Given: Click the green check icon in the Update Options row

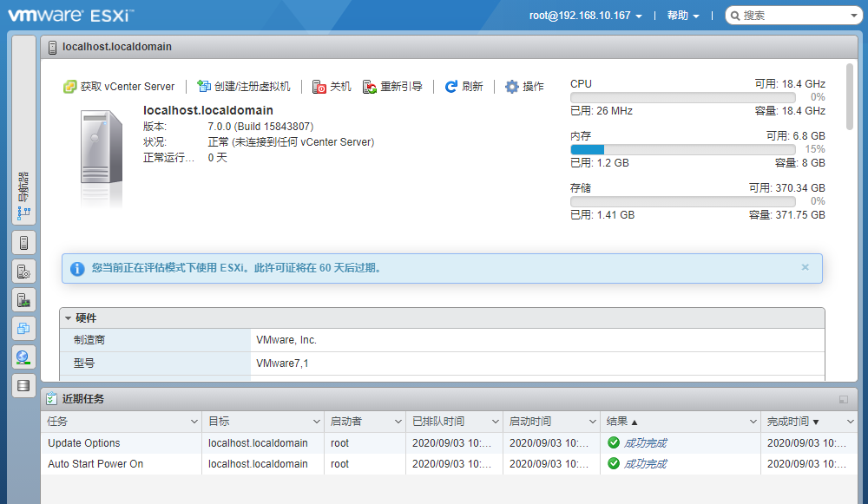Looking at the screenshot, I should 614,442.
